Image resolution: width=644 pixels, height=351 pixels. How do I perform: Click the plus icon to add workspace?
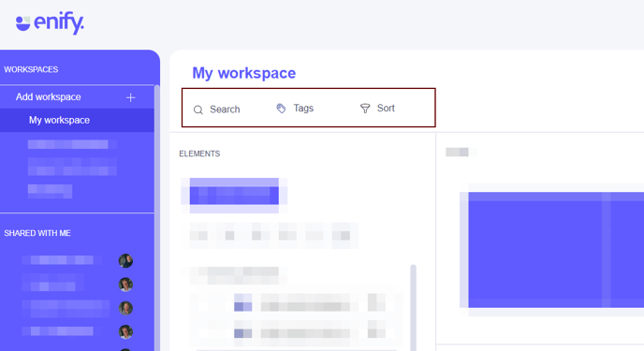tap(131, 97)
